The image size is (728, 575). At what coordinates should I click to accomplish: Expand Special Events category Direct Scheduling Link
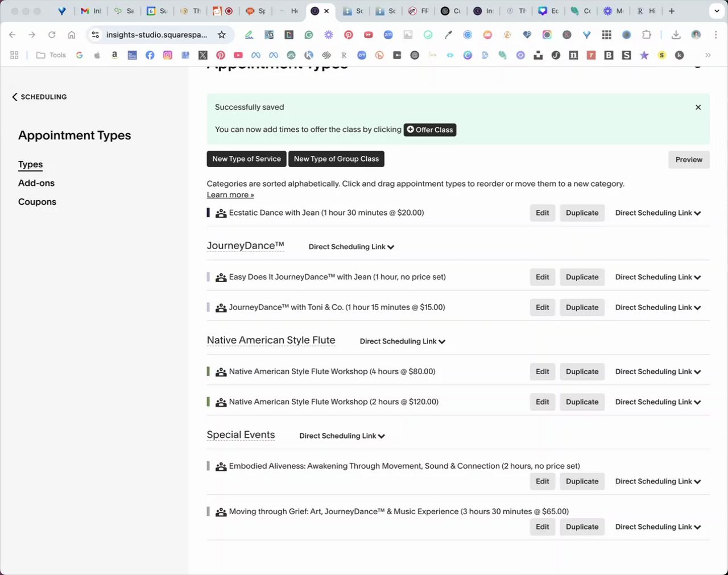pyautogui.click(x=342, y=436)
